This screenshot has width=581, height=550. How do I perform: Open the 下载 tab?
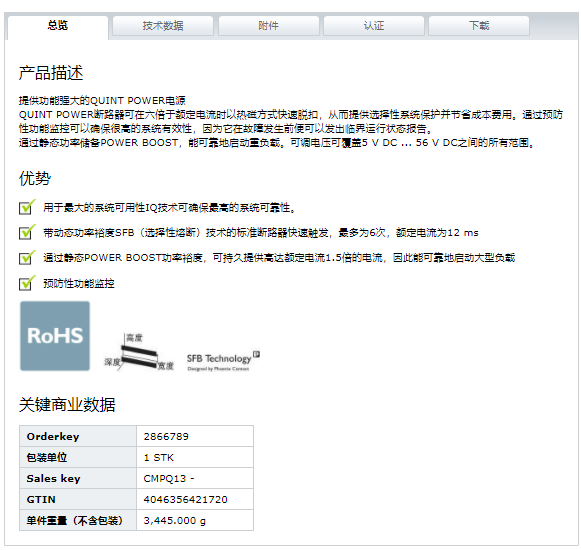tap(479, 26)
